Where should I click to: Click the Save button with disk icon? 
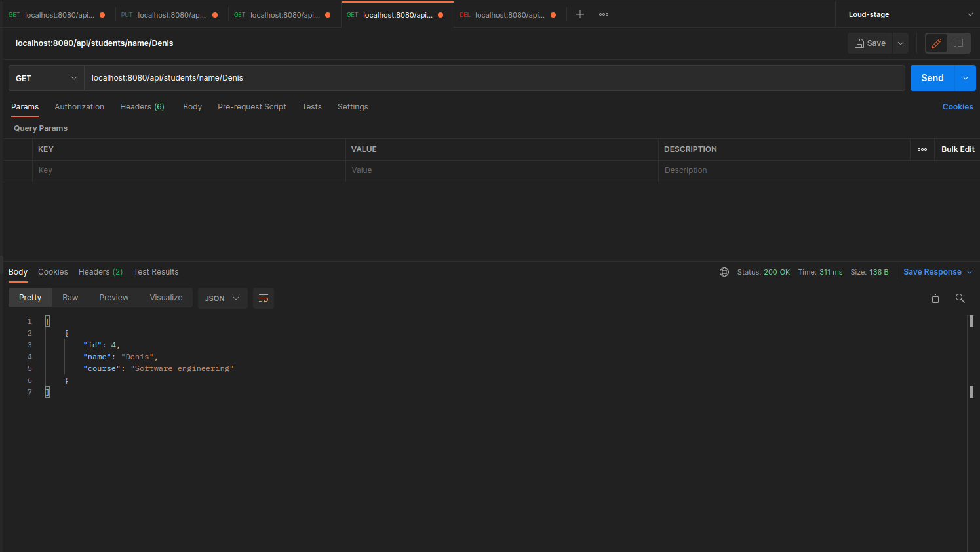coord(870,43)
